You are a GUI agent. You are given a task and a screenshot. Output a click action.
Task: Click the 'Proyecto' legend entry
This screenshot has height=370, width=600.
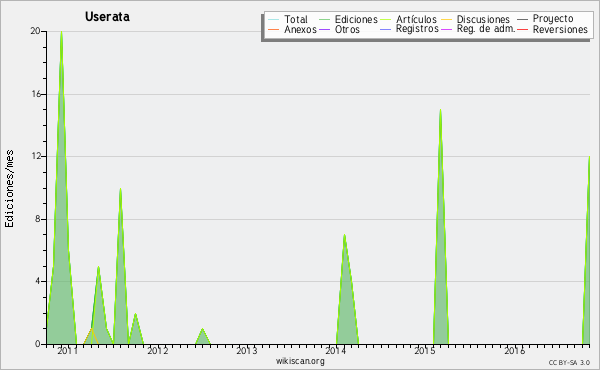point(545,19)
